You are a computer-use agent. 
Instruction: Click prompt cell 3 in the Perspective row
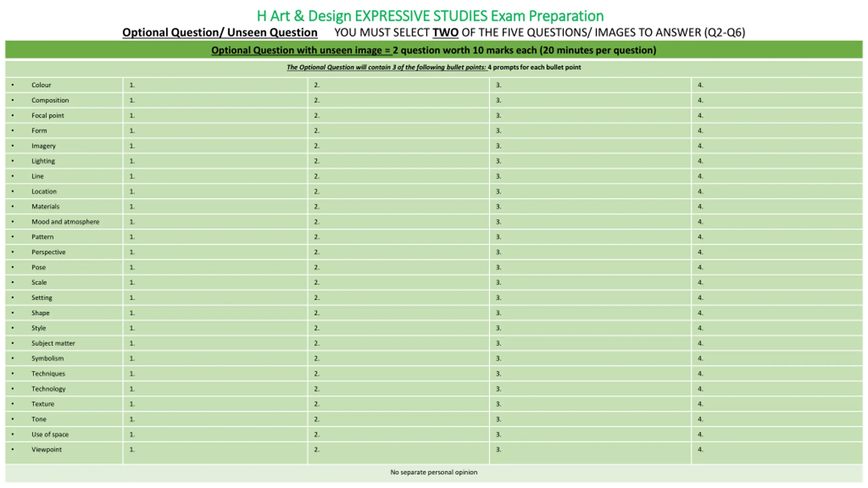click(x=590, y=252)
